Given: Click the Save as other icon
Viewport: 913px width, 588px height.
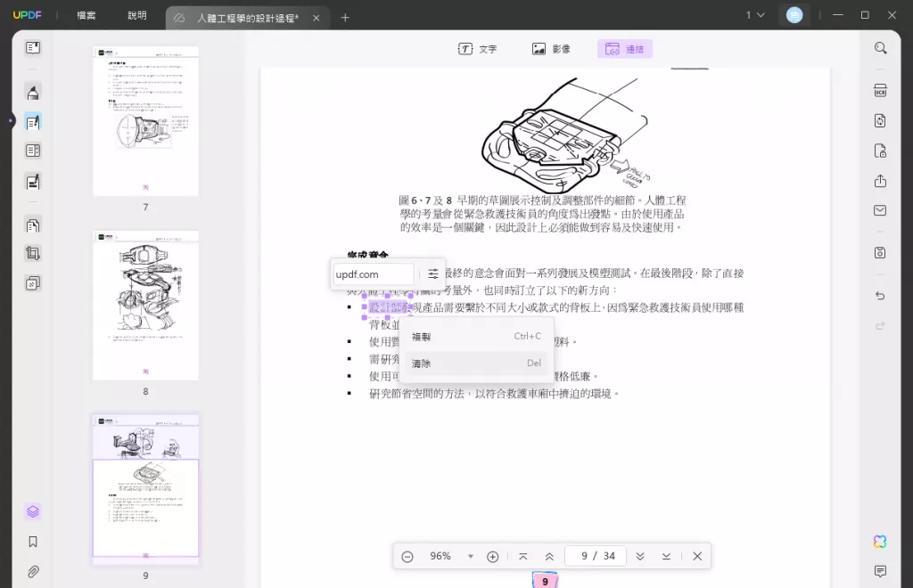Looking at the screenshot, I should [x=880, y=252].
